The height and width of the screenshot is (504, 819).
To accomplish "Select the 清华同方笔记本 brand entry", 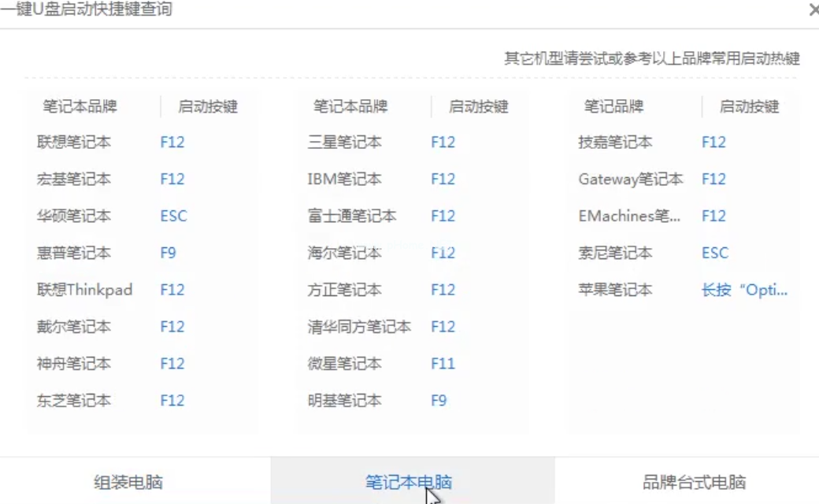I will pos(359,327).
